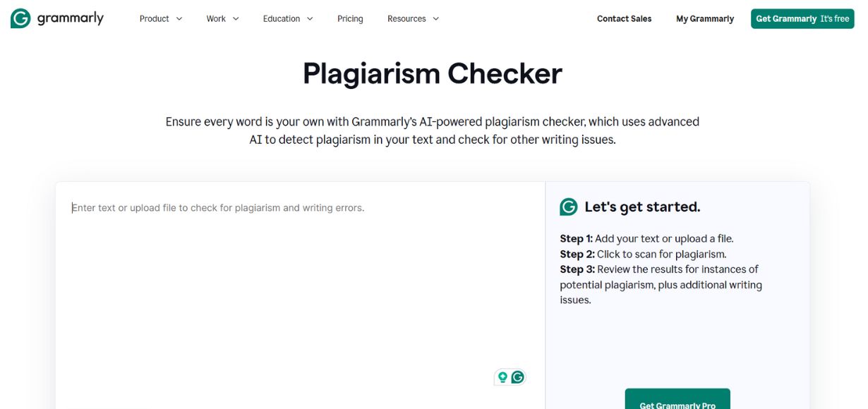868x409 pixels.
Task: Expand the Work dropdown menu
Action: point(216,18)
